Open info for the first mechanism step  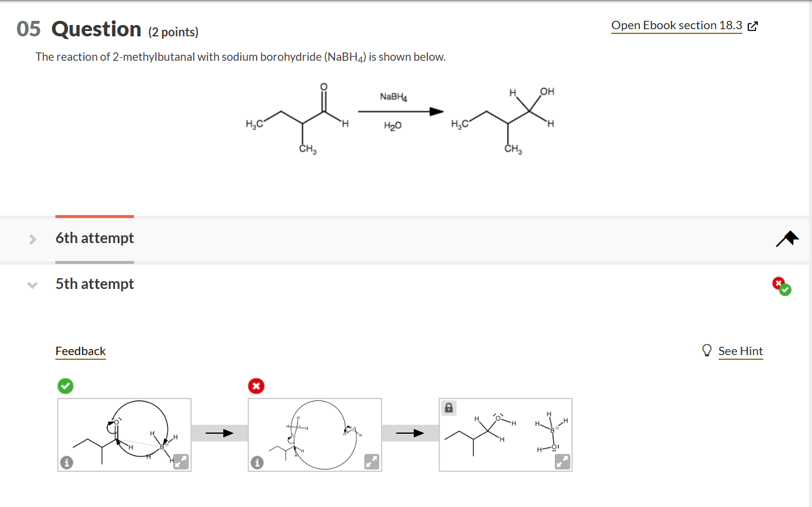(x=66, y=462)
